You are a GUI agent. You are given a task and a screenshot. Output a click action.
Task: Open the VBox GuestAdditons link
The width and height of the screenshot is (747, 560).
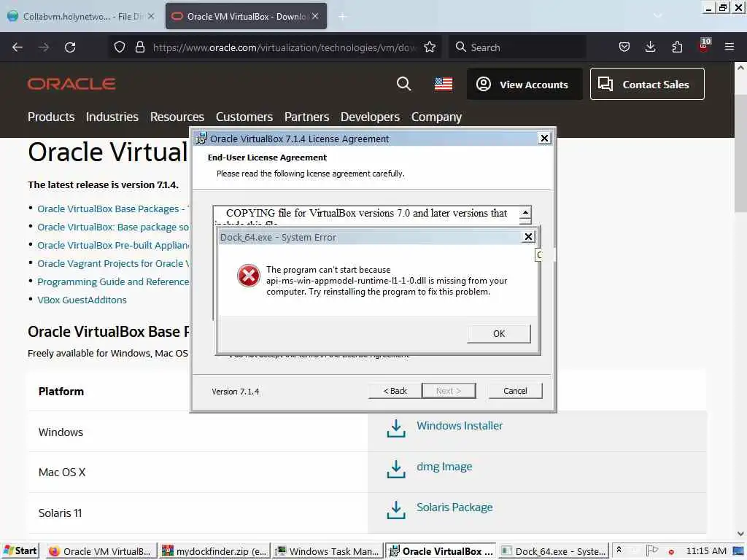click(x=82, y=300)
